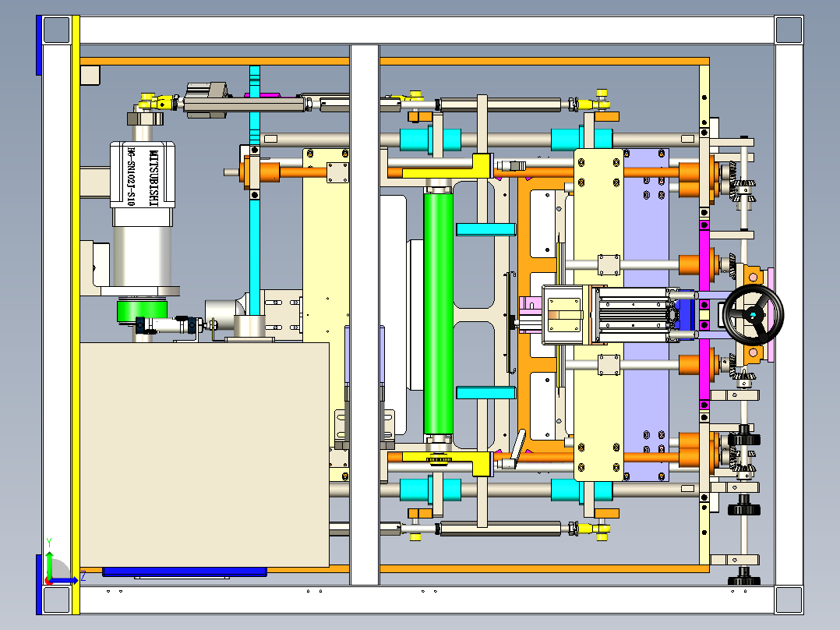Select the black handwheel on the right side
The width and height of the screenshot is (840, 630).
[753, 315]
